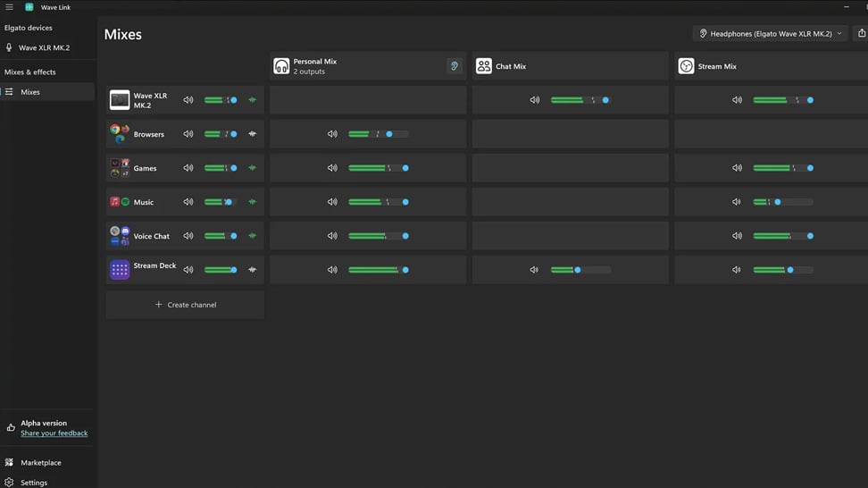Mute the Stream Deck input channel
The height and width of the screenshot is (488, 868).
[188, 270]
